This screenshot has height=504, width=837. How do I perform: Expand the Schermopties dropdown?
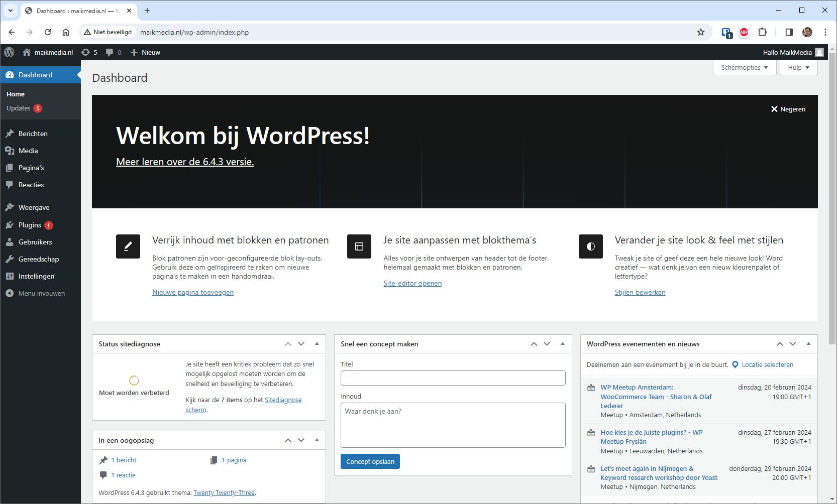point(745,67)
